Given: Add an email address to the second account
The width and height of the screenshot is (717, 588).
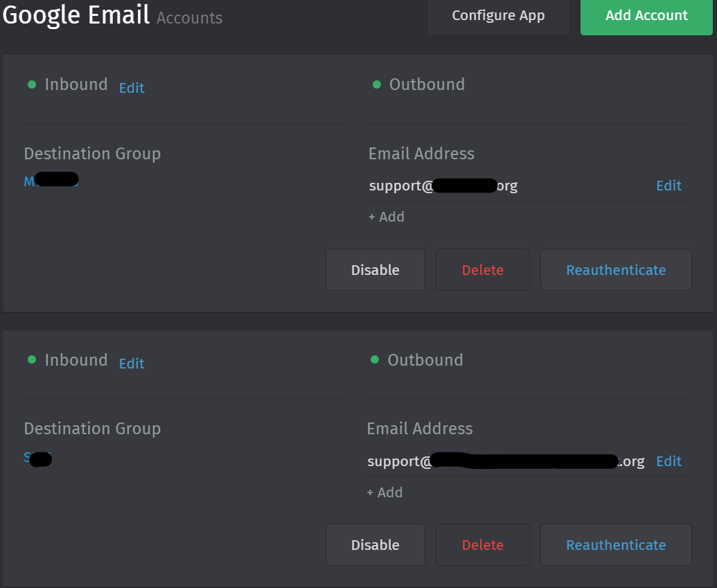Looking at the screenshot, I should (x=385, y=492).
